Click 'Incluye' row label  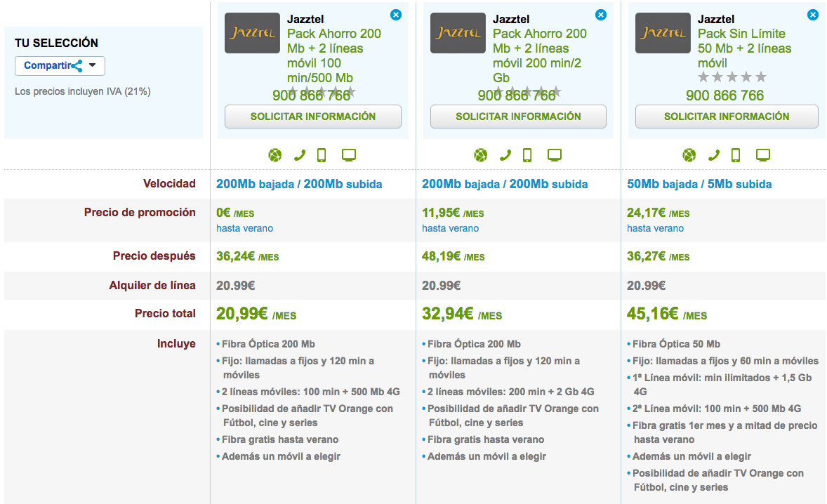tap(176, 344)
